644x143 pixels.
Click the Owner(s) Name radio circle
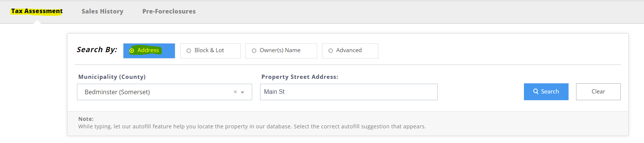click(x=254, y=51)
